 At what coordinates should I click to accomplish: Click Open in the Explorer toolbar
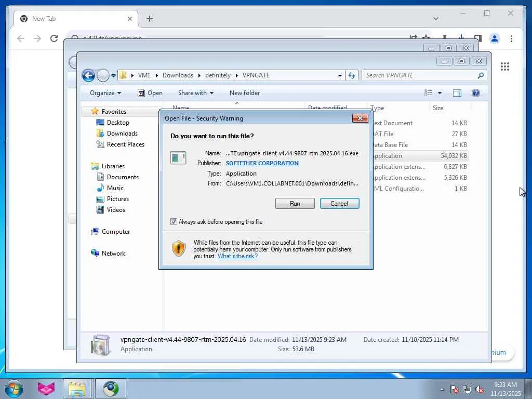[150, 93]
